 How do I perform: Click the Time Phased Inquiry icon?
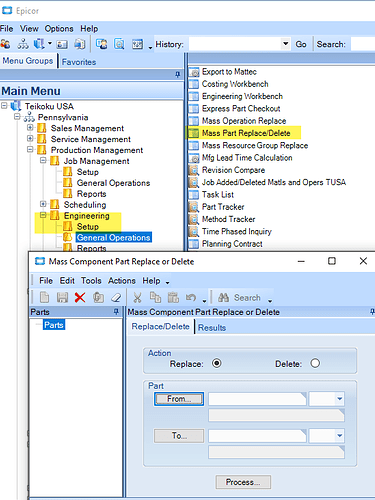tap(194, 232)
